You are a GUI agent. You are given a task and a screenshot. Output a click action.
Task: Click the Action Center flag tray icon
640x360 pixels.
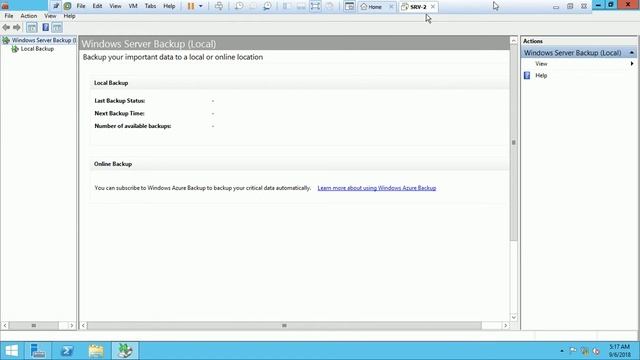pos(573,351)
